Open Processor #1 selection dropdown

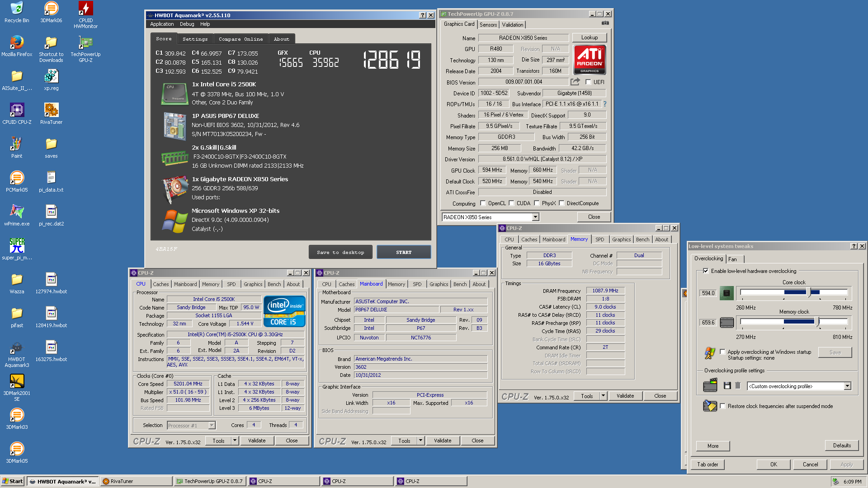point(212,425)
